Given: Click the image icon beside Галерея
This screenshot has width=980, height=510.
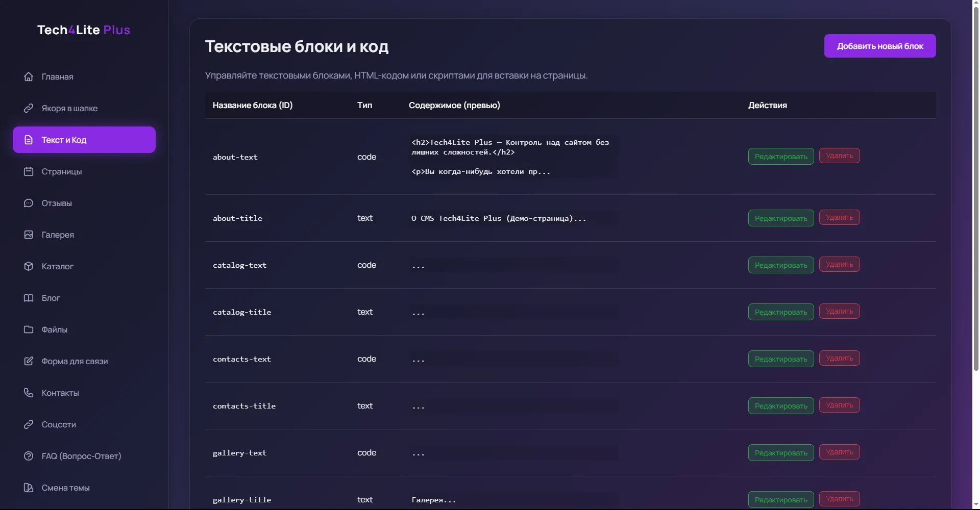Looking at the screenshot, I should [x=29, y=235].
